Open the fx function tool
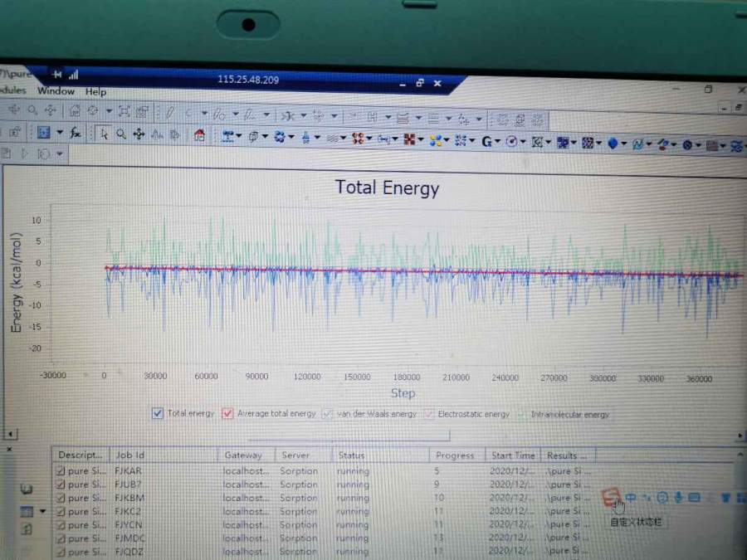This screenshot has height=560, width=747. [x=75, y=133]
